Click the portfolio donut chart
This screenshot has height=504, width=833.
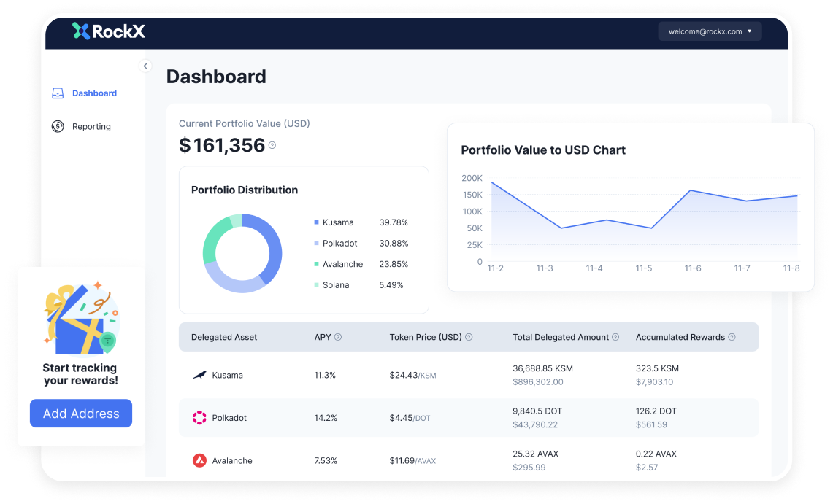coord(242,253)
